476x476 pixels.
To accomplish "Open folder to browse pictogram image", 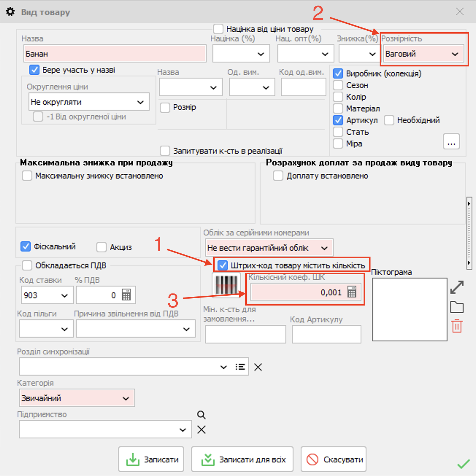I will coord(457,307).
